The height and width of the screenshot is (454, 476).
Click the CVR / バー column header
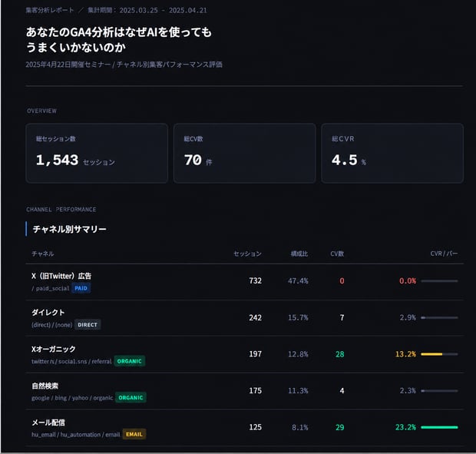point(444,254)
